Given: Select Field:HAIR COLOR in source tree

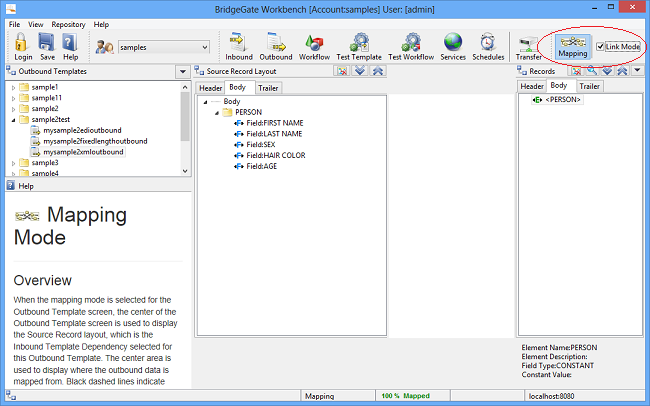Looking at the screenshot, I should [276, 156].
